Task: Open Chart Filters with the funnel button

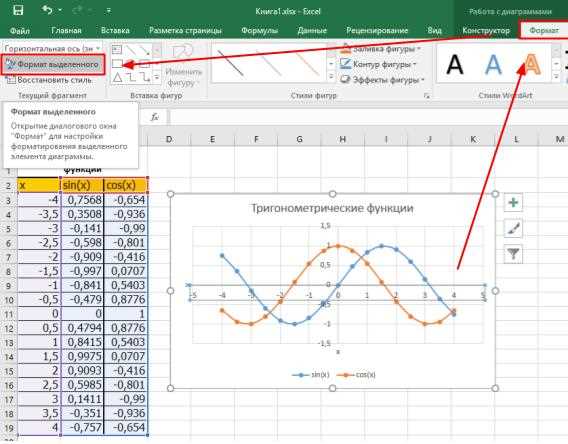Action: click(513, 254)
